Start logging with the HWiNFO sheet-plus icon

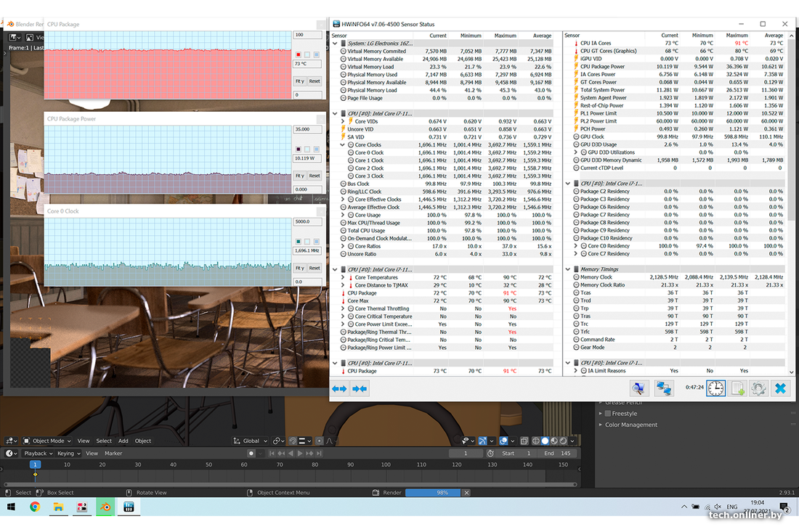coord(738,388)
